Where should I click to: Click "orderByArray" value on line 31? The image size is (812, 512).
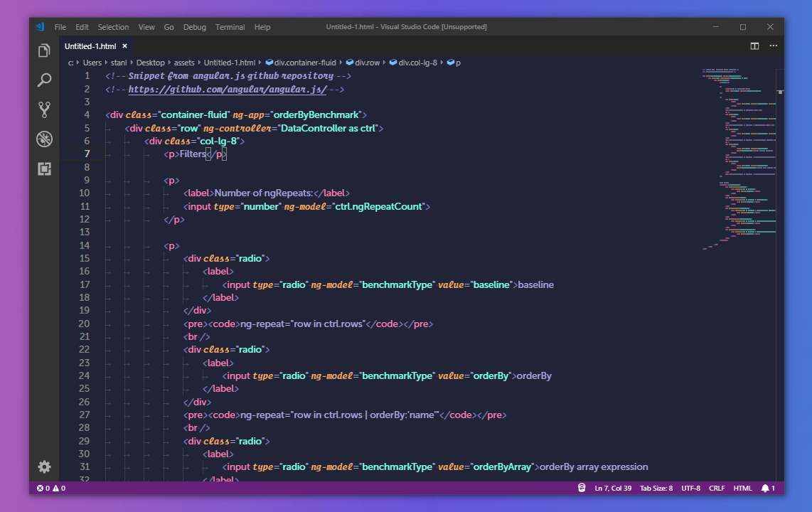[x=502, y=467]
